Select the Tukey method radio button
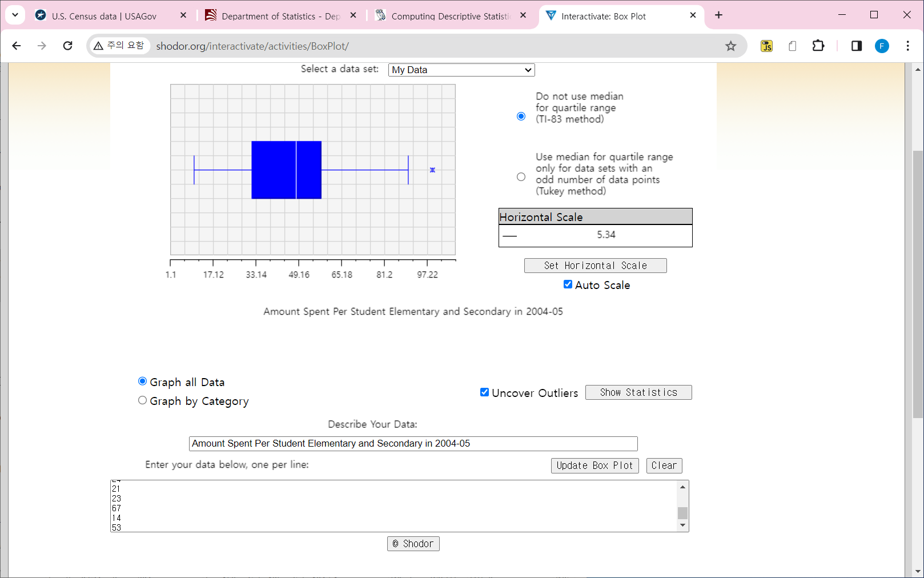The height and width of the screenshot is (578, 924). click(x=521, y=177)
